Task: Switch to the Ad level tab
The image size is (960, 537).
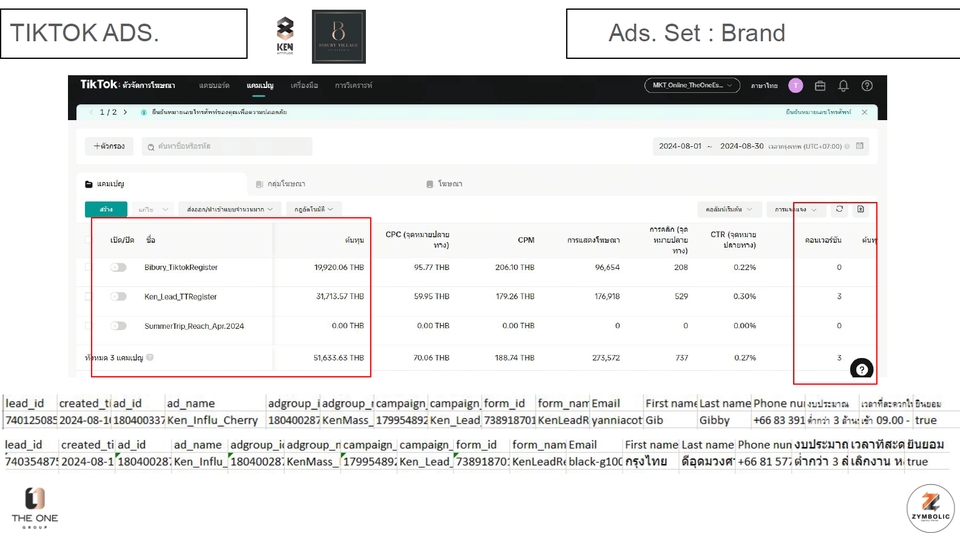Action: (x=444, y=184)
